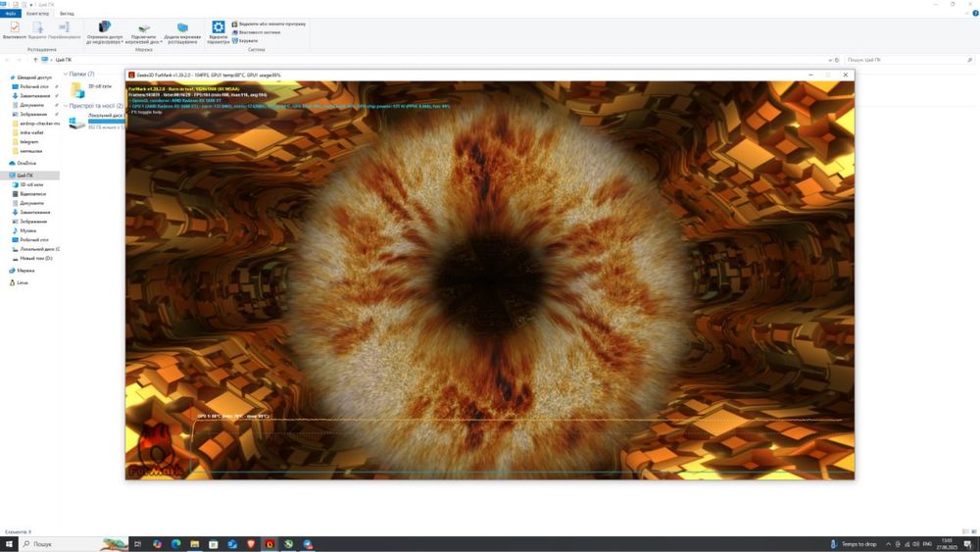Open the map network drive dropdown

pos(144,33)
